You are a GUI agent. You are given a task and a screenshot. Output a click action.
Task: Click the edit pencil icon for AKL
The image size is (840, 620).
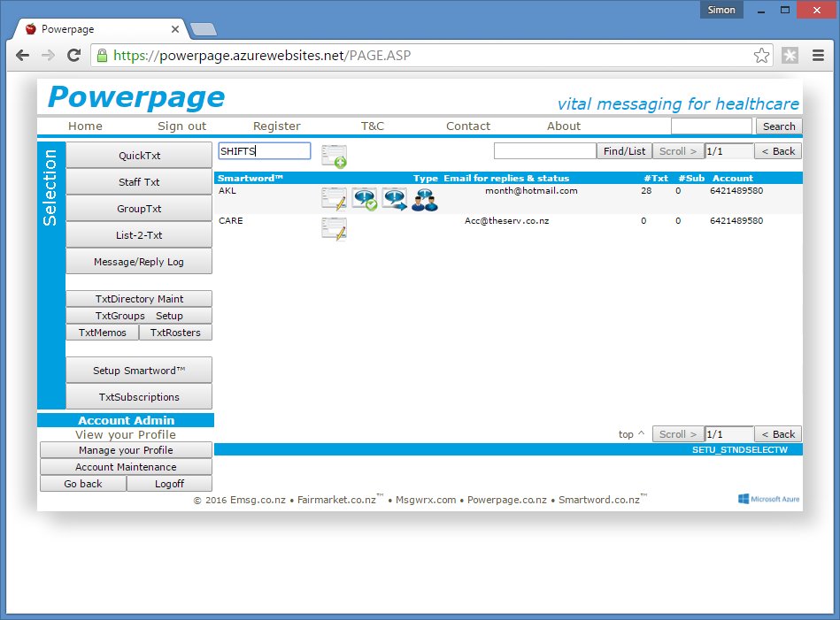click(x=334, y=198)
